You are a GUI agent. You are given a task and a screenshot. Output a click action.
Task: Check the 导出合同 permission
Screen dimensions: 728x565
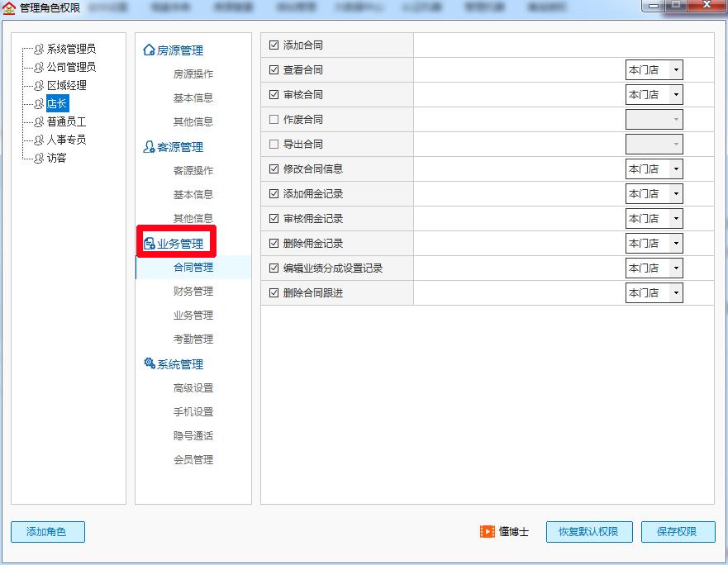coord(273,145)
